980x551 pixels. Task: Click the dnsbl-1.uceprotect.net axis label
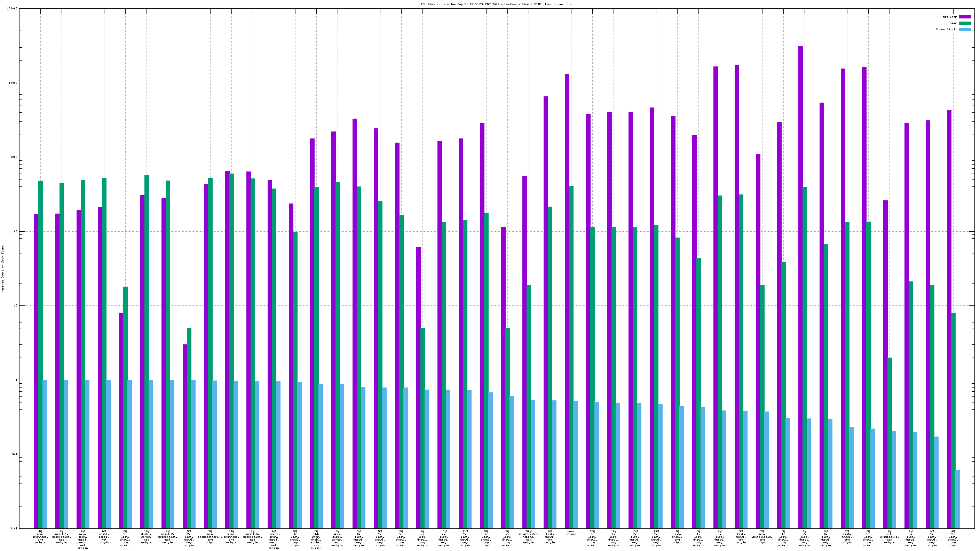pyautogui.click(x=62, y=536)
